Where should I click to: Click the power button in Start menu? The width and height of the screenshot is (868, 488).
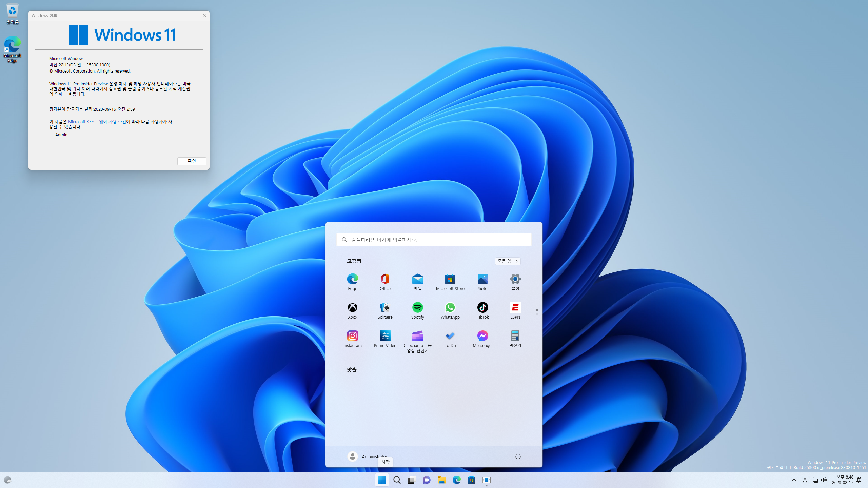click(518, 456)
